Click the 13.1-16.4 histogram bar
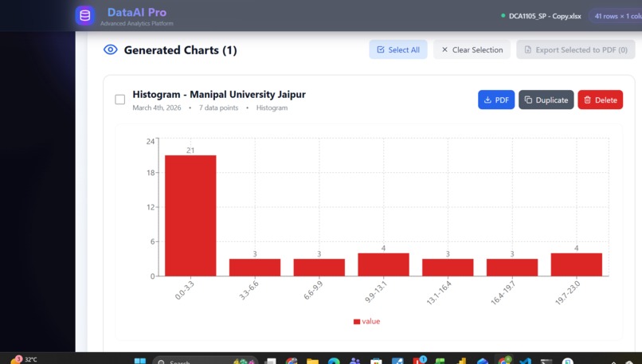Screen dimensions: 642x364 point(448,268)
